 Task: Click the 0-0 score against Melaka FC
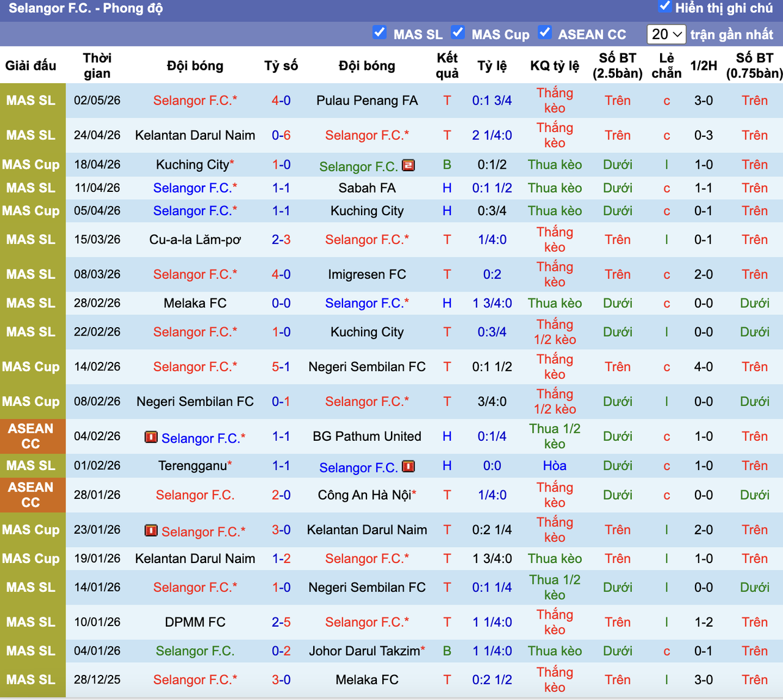click(281, 303)
